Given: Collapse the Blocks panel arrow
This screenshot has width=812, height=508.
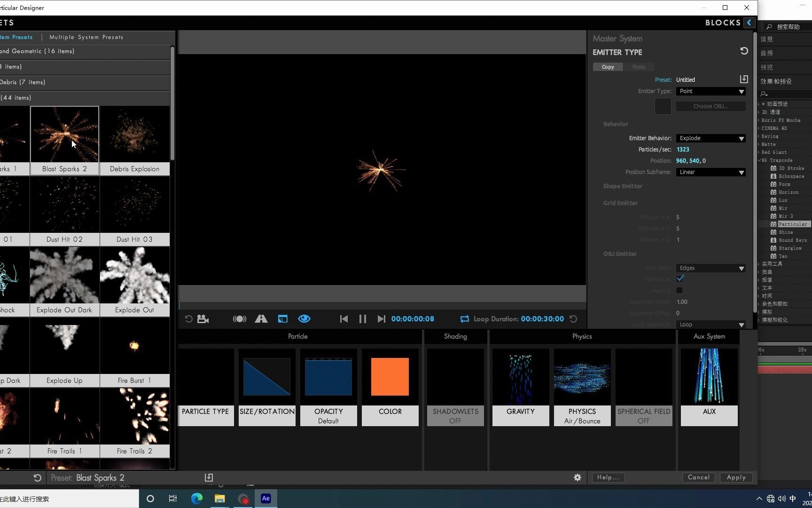Looking at the screenshot, I should click(749, 23).
